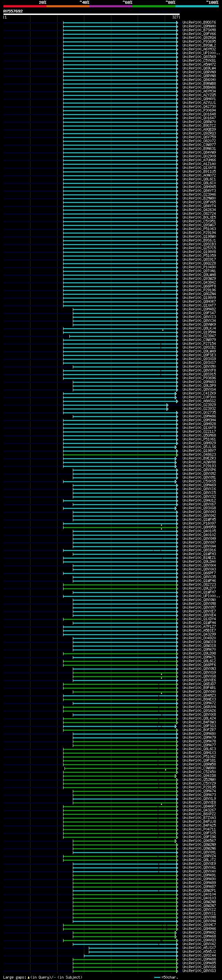The height and width of the screenshot is (980, 222).
Task: Select hit label UniRef100_C5YK81
Action: pos(199,60)
